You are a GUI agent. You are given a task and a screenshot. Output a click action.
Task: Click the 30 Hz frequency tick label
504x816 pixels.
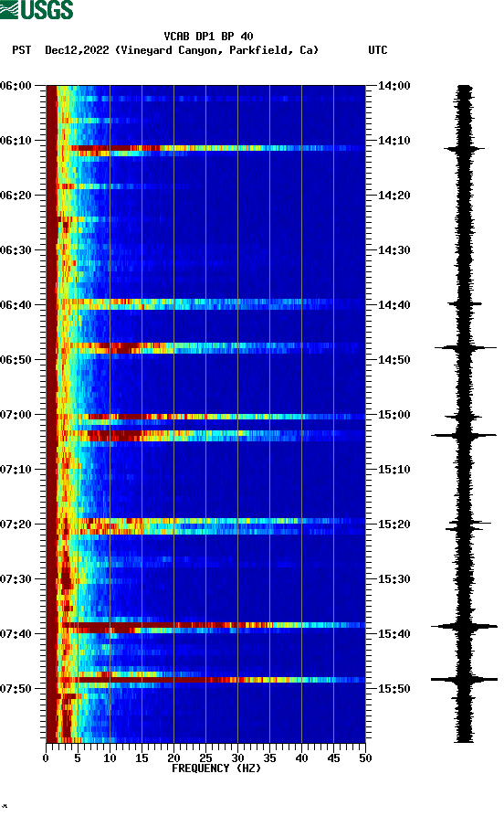coord(237,758)
